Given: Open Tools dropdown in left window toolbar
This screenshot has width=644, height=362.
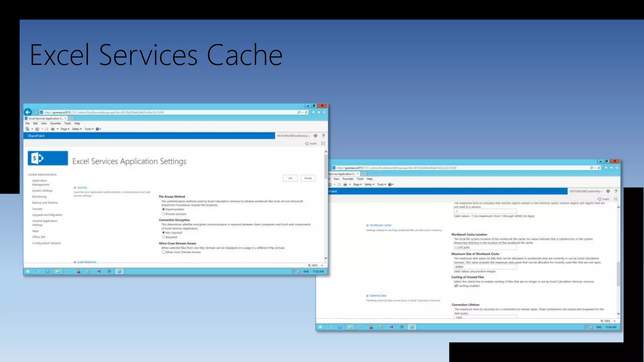Looking at the screenshot, I should pos(89,129).
